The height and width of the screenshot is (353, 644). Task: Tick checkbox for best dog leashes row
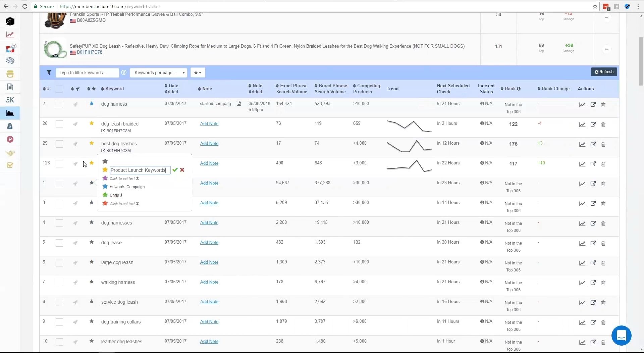(x=59, y=144)
